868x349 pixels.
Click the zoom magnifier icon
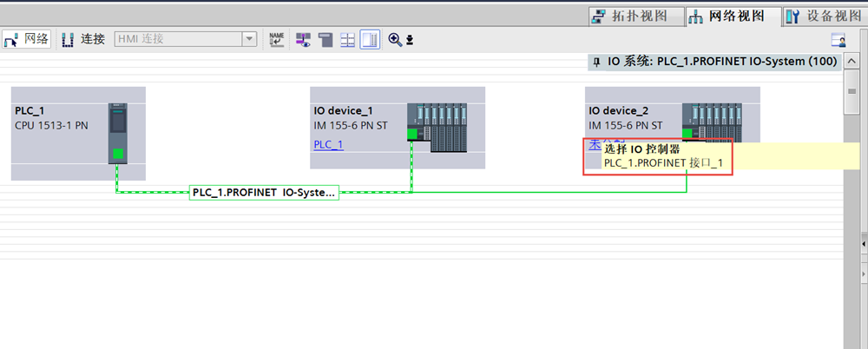[395, 39]
